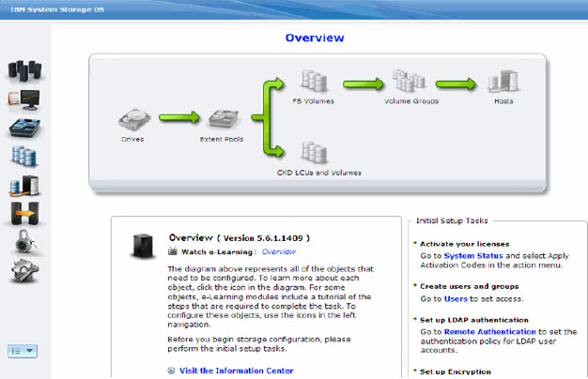Click the Hosts label under diagram
Image resolution: width=588 pixels, height=379 pixels.
coord(503,101)
